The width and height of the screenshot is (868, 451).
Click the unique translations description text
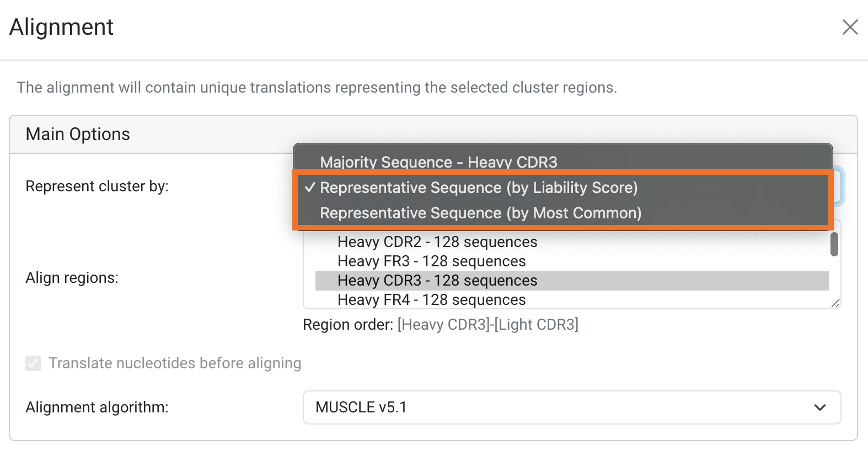tap(317, 88)
